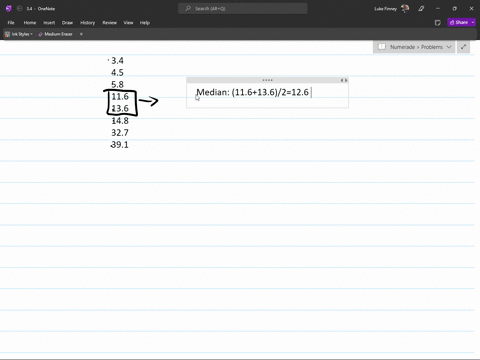Click the value 4.5 in list
480x360 pixels.
[x=117, y=73]
